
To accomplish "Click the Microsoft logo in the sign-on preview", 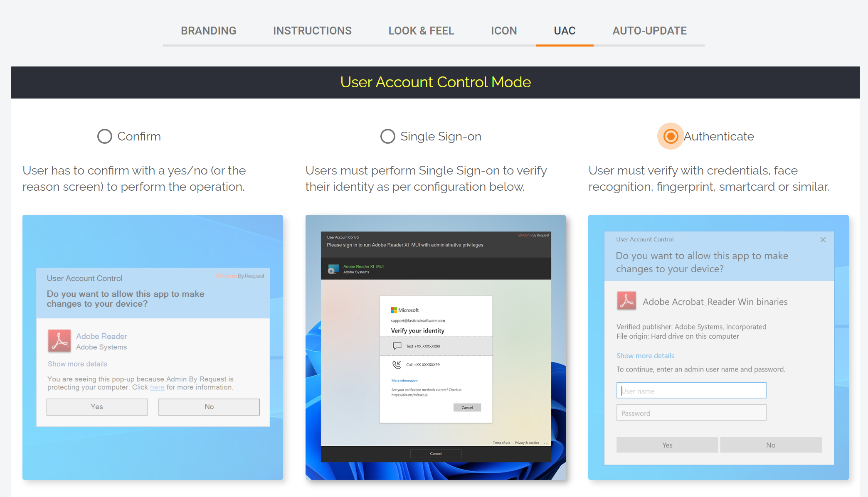I will 394,310.
